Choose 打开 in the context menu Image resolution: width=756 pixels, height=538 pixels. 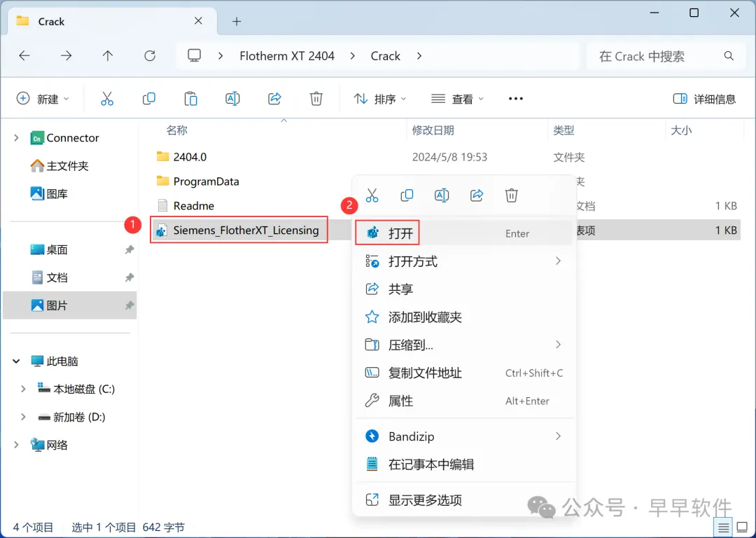(463, 233)
